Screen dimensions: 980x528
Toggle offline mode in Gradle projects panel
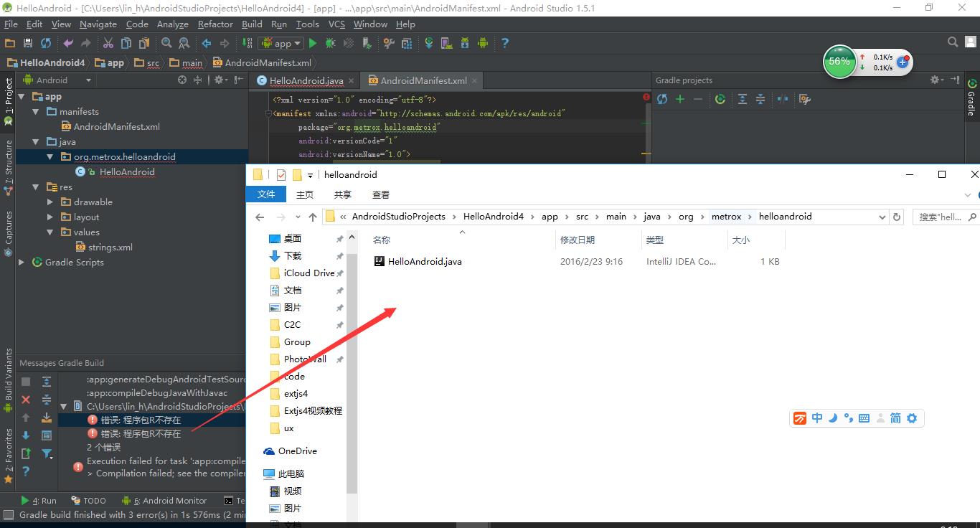coord(783,99)
